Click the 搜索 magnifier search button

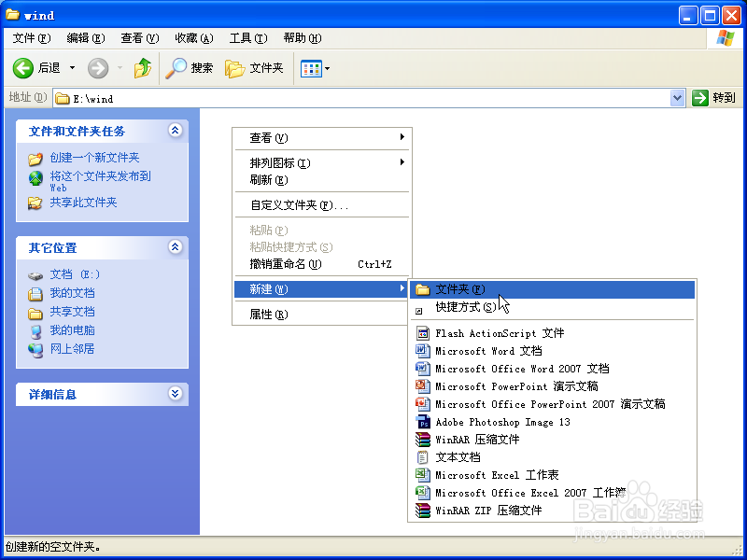click(x=190, y=68)
